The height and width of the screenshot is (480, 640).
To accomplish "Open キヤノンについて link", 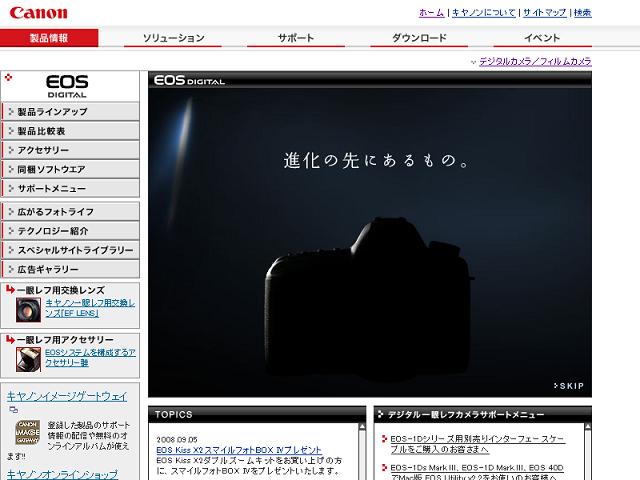I will pos(484,13).
